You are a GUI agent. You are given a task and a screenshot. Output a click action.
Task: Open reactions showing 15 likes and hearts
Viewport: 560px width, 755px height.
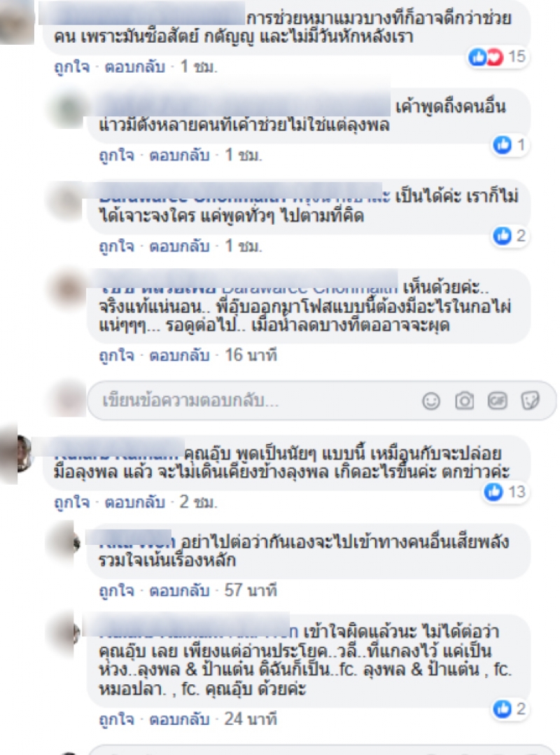[497, 57]
